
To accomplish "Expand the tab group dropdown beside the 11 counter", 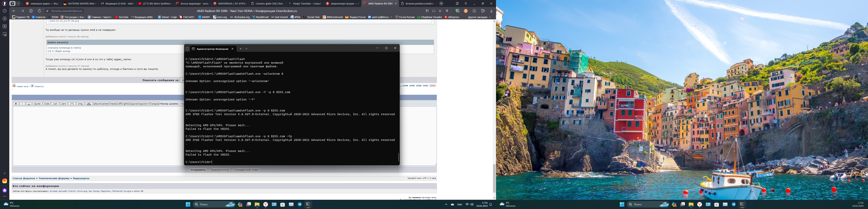I will [18, 3].
